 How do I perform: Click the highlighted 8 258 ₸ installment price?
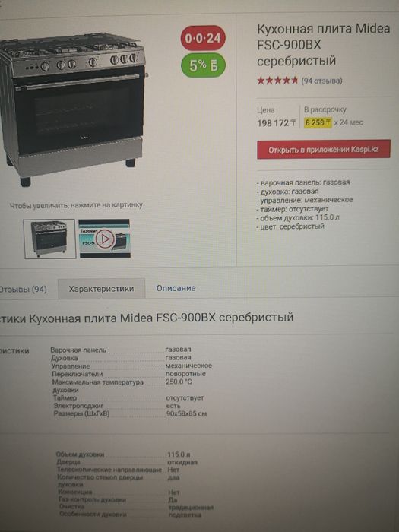(318, 122)
